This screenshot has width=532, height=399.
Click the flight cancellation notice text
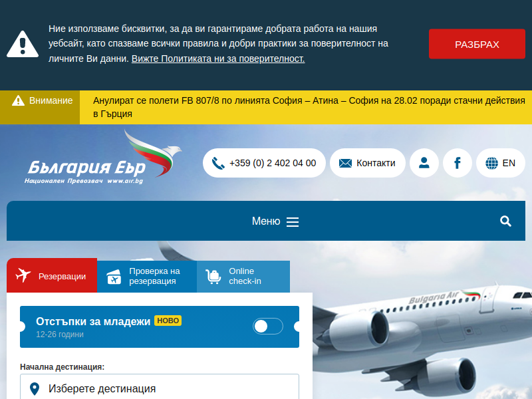[309, 107]
